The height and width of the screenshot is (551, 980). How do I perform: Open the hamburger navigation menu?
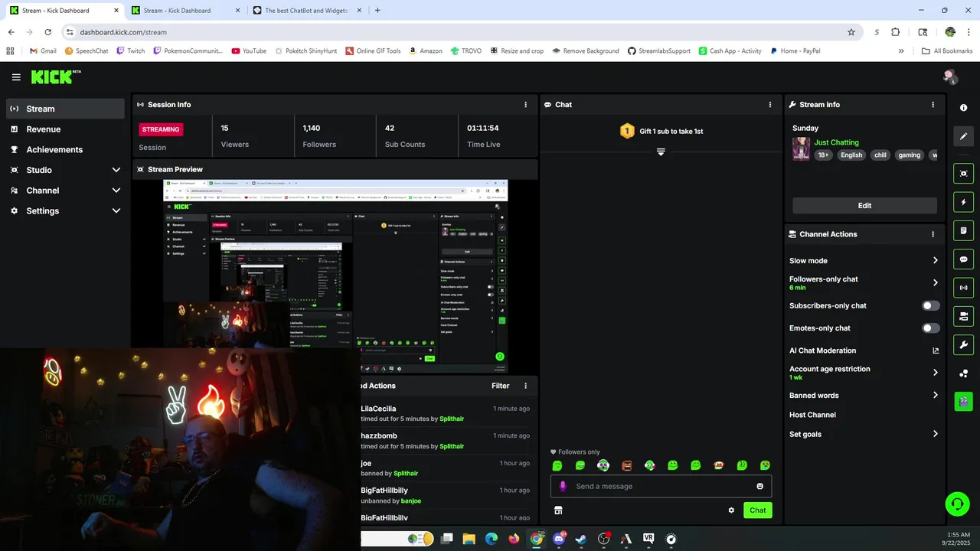(x=16, y=77)
